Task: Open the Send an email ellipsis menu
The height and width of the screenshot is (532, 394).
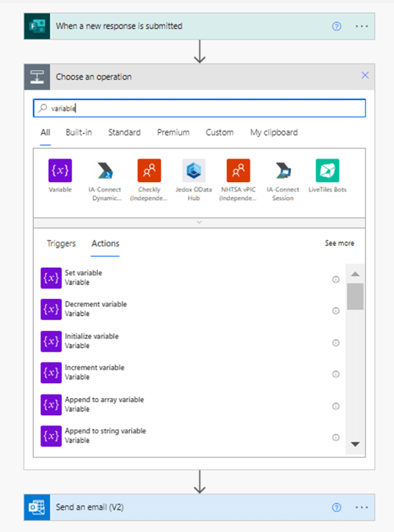Action: (362, 507)
